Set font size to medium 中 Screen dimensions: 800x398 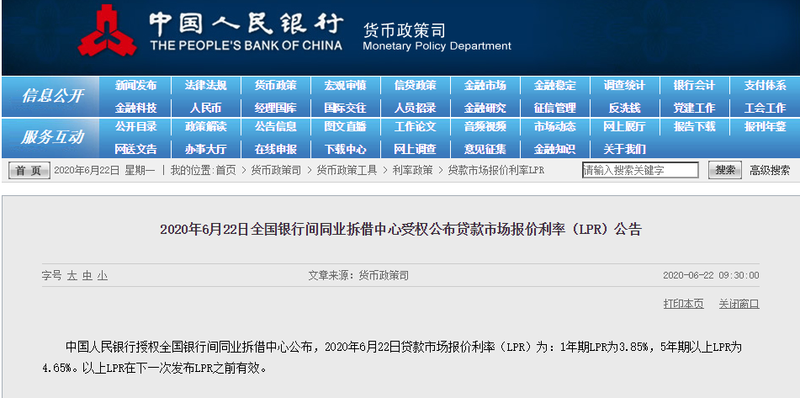point(87,276)
